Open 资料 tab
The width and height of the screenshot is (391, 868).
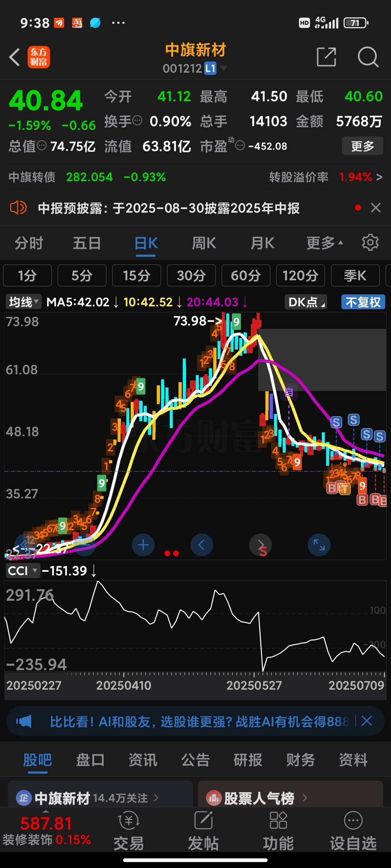(x=353, y=760)
